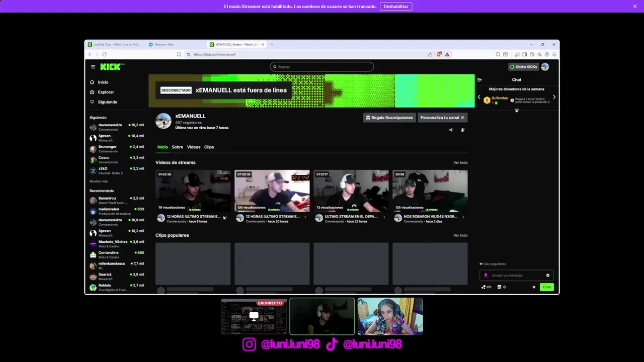Click Ver todo next to Videos de streams

click(460, 162)
